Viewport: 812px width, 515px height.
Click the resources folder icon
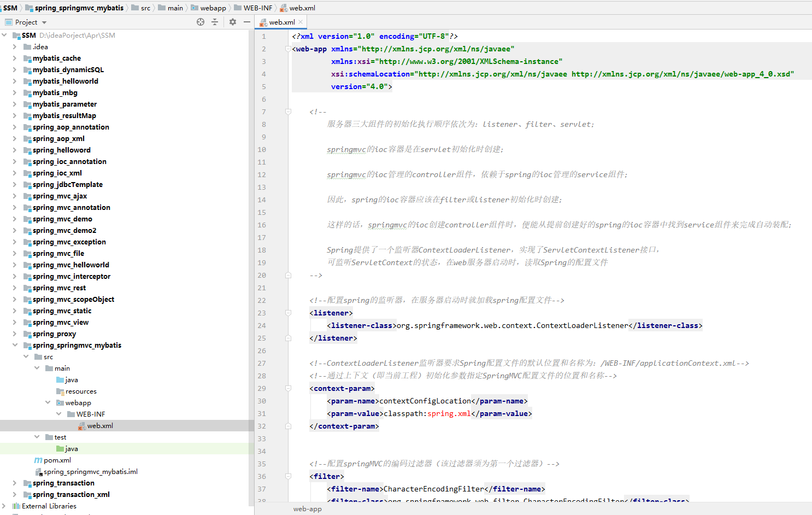pos(60,391)
